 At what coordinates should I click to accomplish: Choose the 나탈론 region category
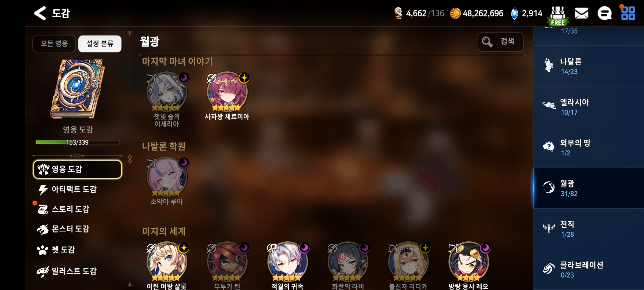589,66
